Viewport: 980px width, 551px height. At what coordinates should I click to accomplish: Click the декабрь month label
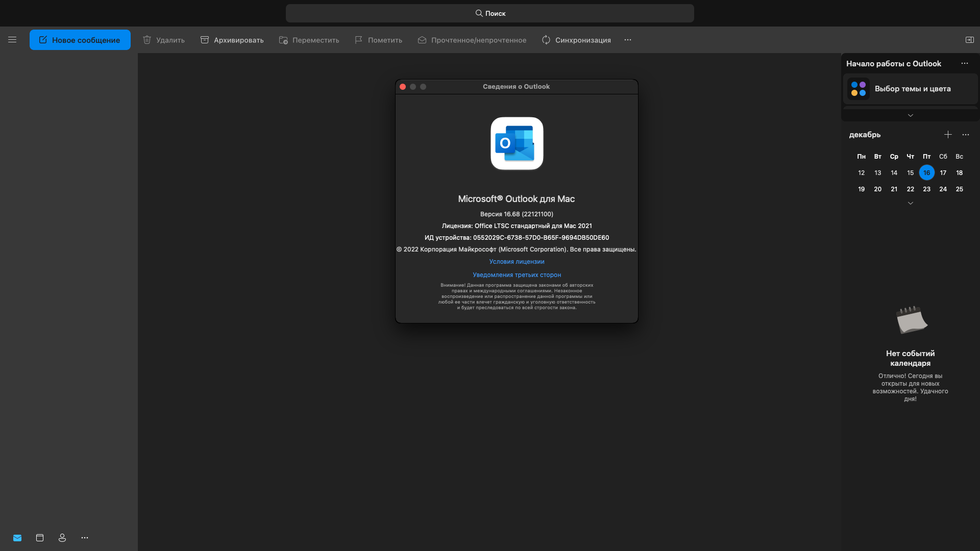click(865, 135)
